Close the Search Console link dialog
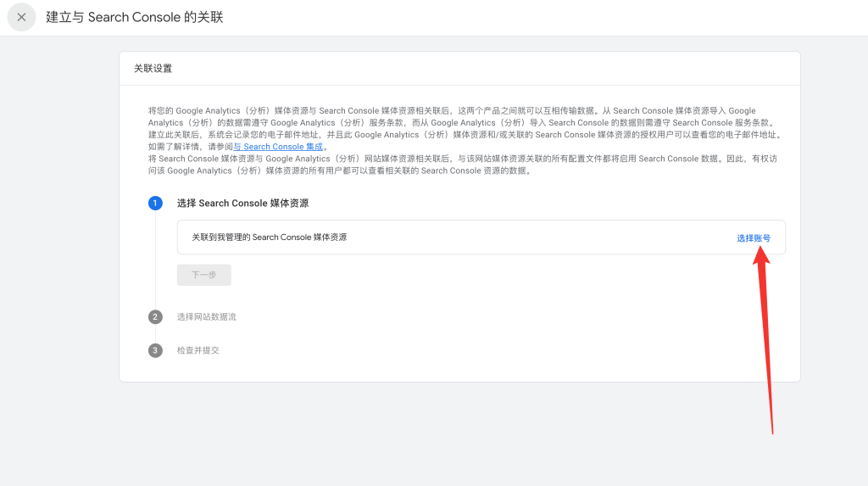This screenshot has width=868, height=486. tap(21, 17)
